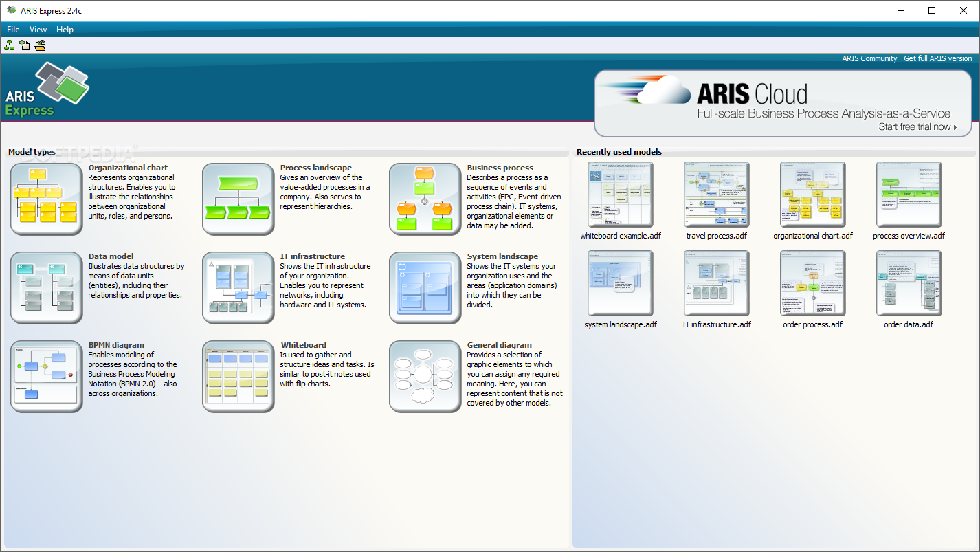Image resolution: width=980 pixels, height=552 pixels.
Task: Click the 'Model types' header
Action: pyautogui.click(x=32, y=152)
